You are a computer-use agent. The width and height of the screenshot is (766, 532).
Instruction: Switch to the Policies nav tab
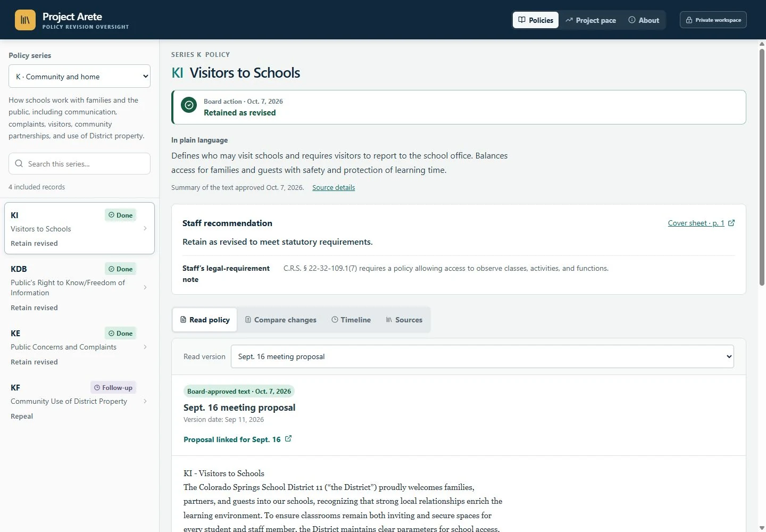536,20
